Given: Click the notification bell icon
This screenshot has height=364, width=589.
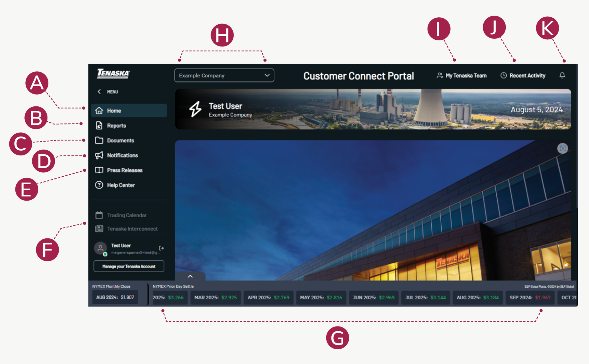Looking at the screenshot, I should point(562,75).
